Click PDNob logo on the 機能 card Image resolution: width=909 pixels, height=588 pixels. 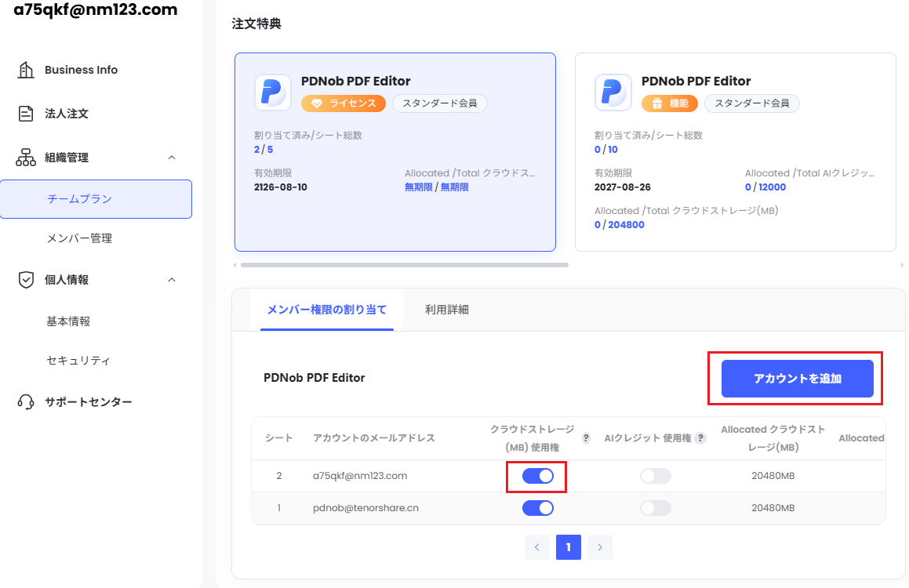[x=613, y=92]
